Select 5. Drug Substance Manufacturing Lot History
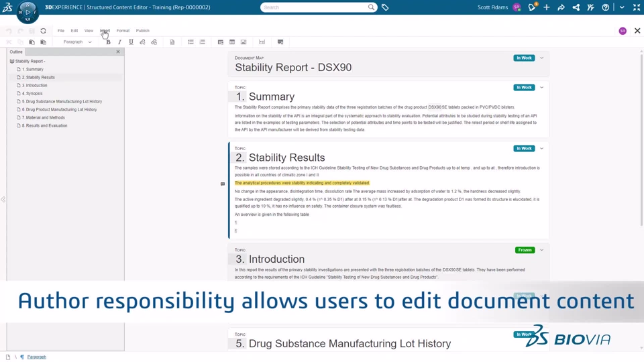Image resolution: width=644 pixels, height=362 pixels. click(x=59, y=101)
